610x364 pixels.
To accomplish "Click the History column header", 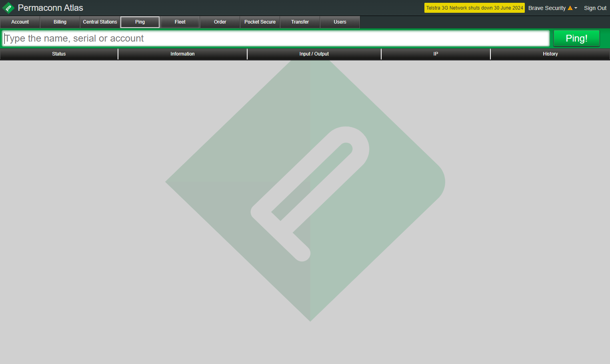I will (550, 54).
